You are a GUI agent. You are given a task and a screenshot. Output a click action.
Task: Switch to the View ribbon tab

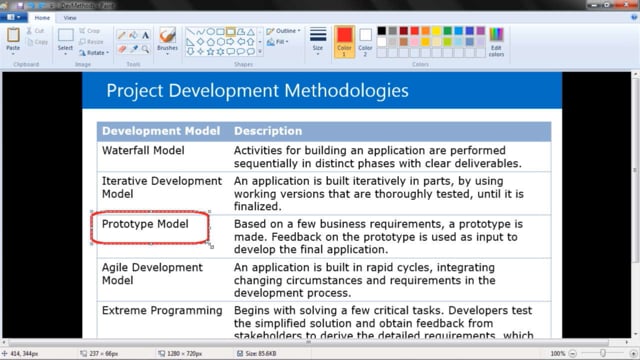click(70, 18)
